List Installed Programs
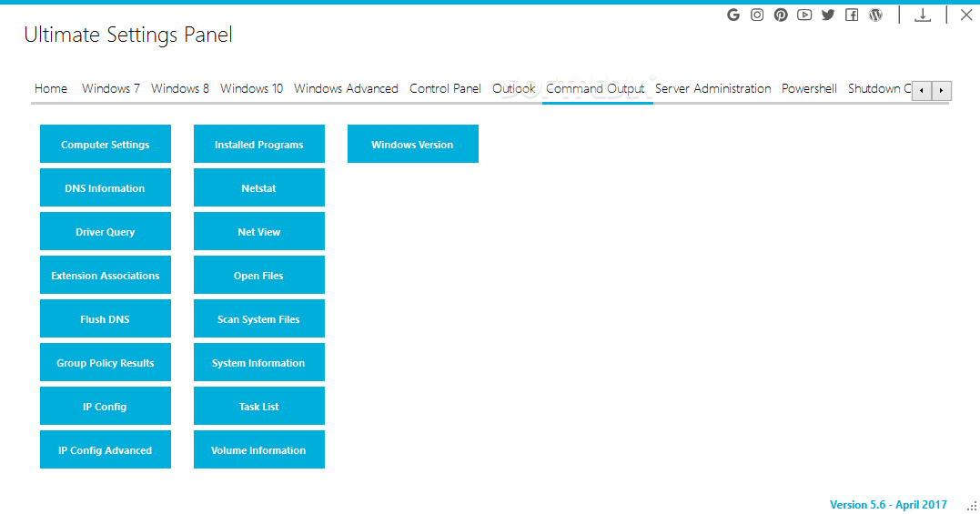The width and height of the screenshot is (980, 514). [258, 144]
